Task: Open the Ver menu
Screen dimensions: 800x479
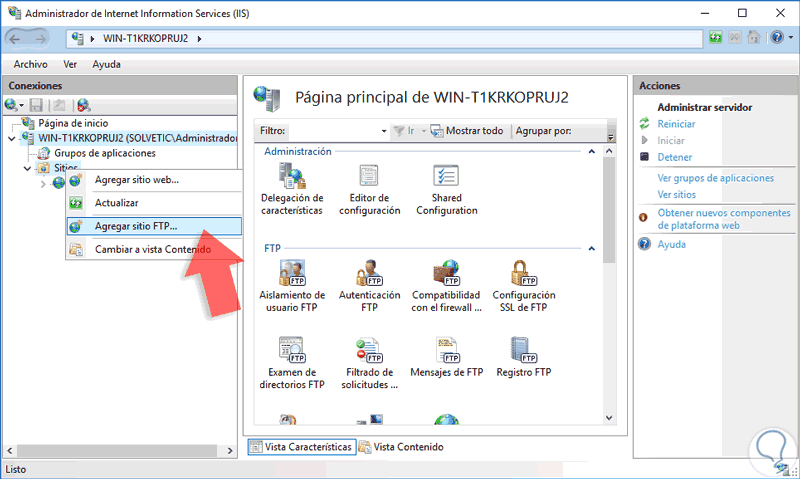Action: click(x=70, y=64)
